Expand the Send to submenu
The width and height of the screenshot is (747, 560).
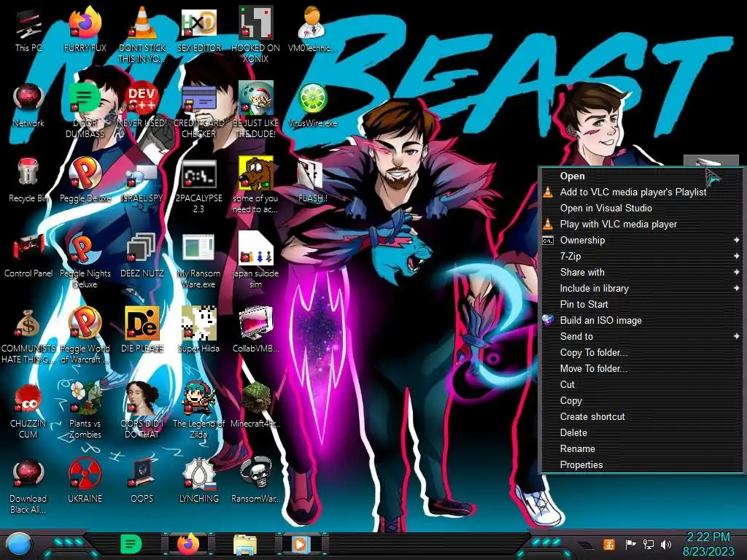coord(642,337)
